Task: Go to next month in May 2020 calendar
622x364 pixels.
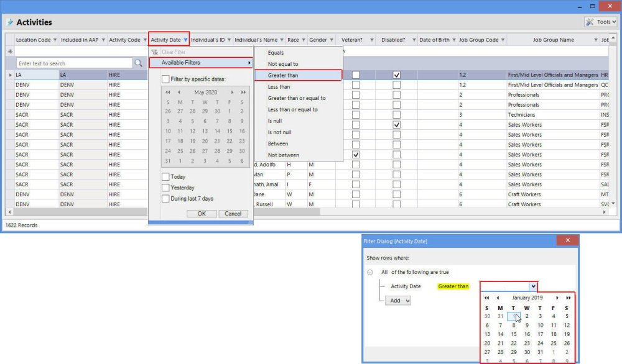Action: 232,93
